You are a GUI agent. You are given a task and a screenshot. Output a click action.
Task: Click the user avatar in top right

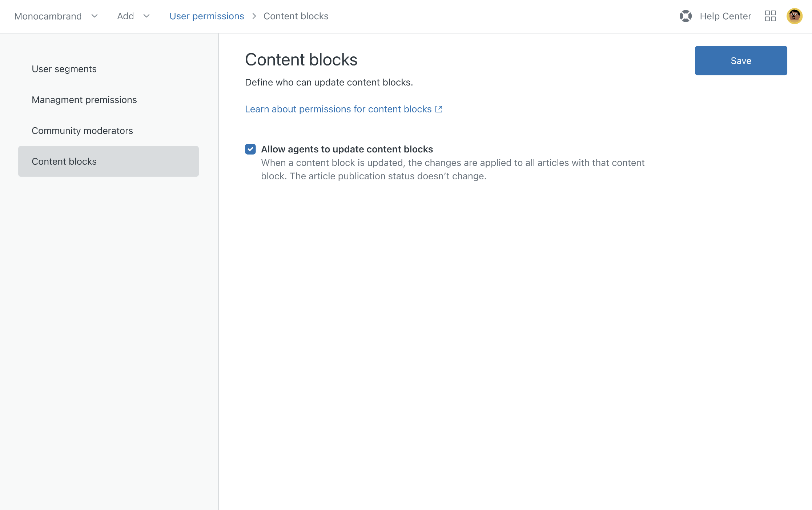795,16
